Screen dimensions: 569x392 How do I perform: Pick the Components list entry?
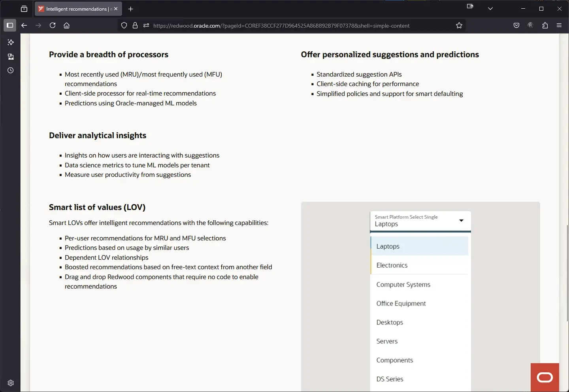click(x=419, y=360)
